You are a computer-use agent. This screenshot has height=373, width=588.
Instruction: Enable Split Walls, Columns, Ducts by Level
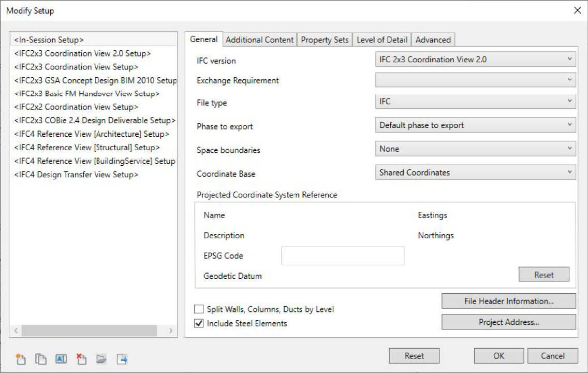[x=199, y=309]
